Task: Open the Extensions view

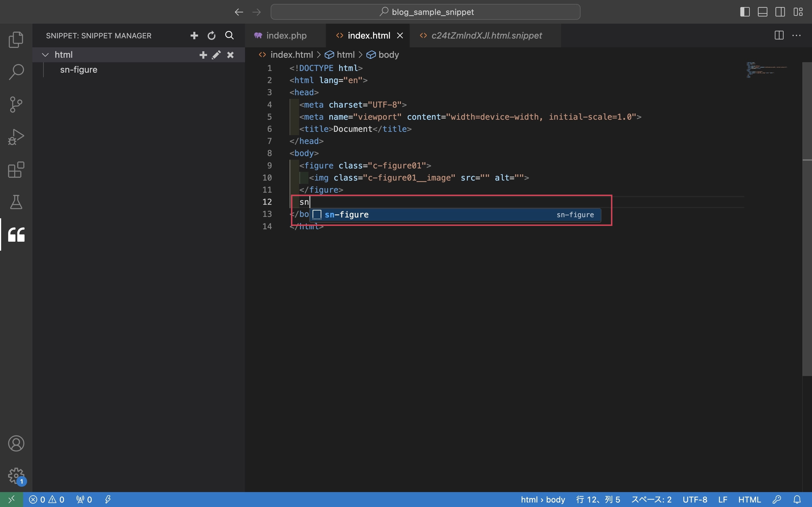Action: coord(16,170)
